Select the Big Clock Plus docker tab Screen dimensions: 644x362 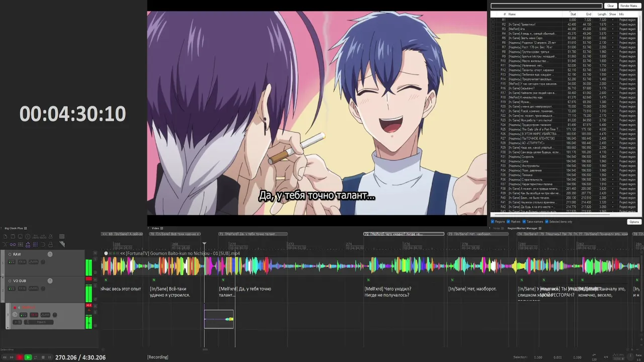[x=14, y=228]
